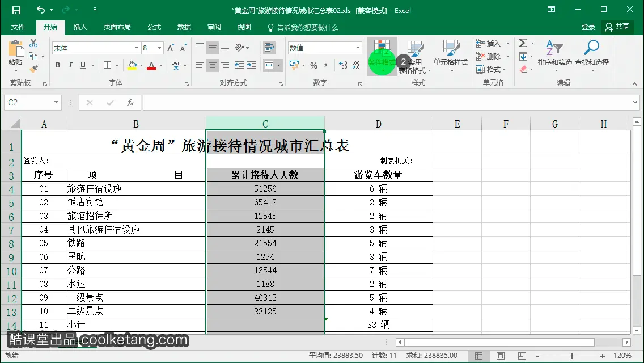Decrease decimal places
Image resolution: width=644 pixels, height=363 pixels.
point(355,65)
